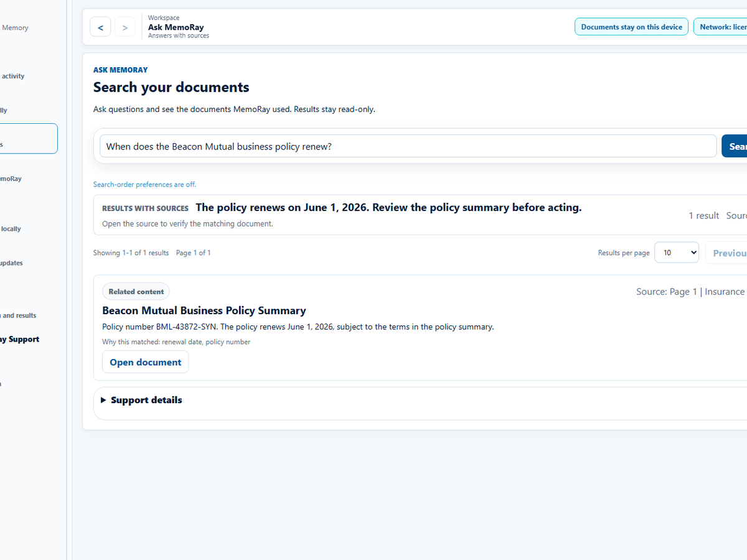The height and width of the screenshot is (560, 747).
Task: Click the 'Answers with sources' subtitle
Action: (179, 36)
